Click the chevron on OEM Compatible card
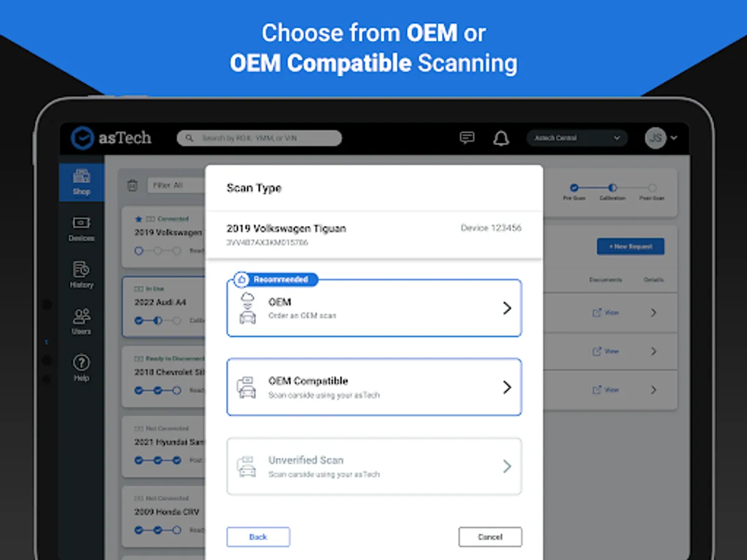This screenshot has height=560, width=747. (x=507, y=387)
